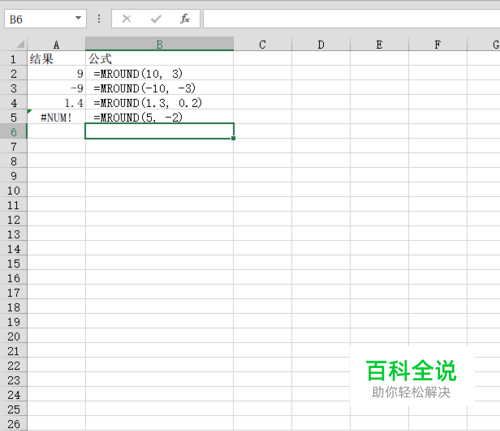Select cell B1 containing 公式
Screen dimensions: 500x431
[159, 59]
